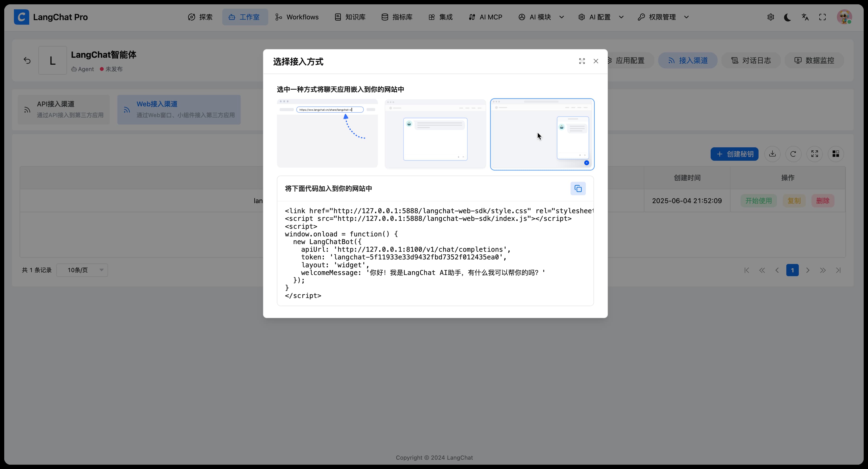Open the 探索 explore menu item
The width and height of the screenshot is (868, 469).
(200, 17)
